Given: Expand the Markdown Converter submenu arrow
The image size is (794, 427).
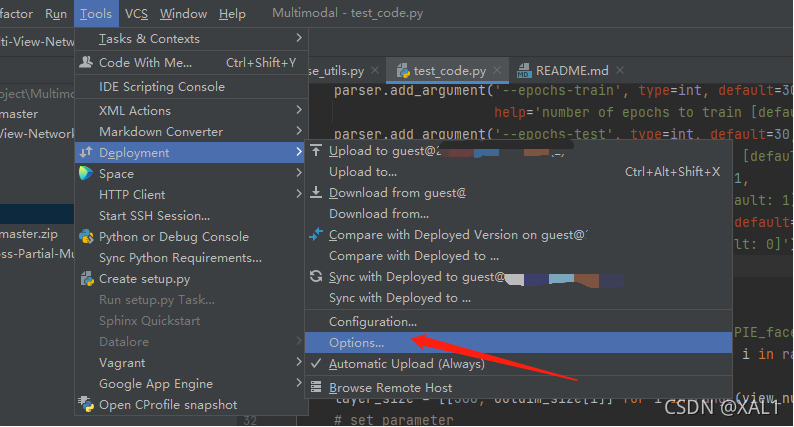Looking at the screenshot, I should tap(299, 131).
